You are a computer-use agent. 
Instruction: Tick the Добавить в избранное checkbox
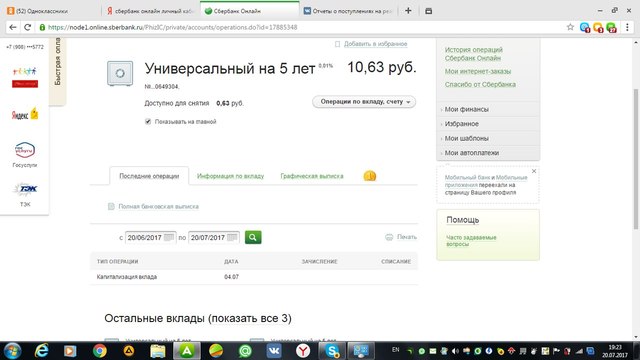click(337, 44)
